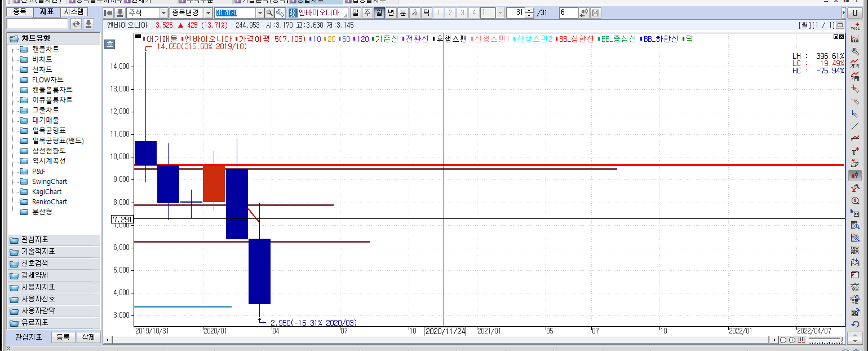Expand the 신호검색 section

tap(55, 264)
